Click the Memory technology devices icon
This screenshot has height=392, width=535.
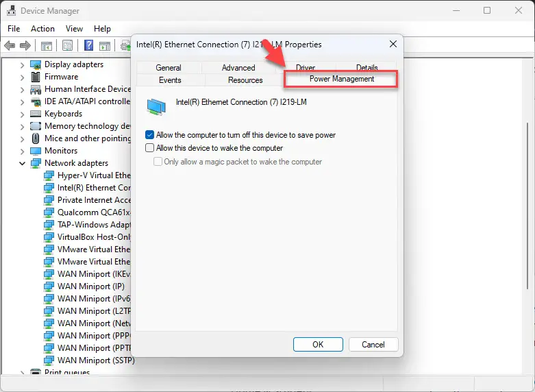click(x=36, y=126)
